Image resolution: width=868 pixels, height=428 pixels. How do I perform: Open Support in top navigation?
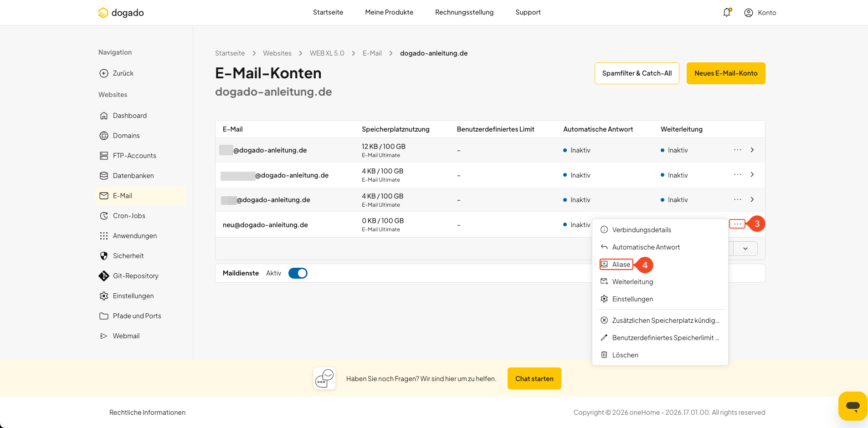[x=528, y=12]
